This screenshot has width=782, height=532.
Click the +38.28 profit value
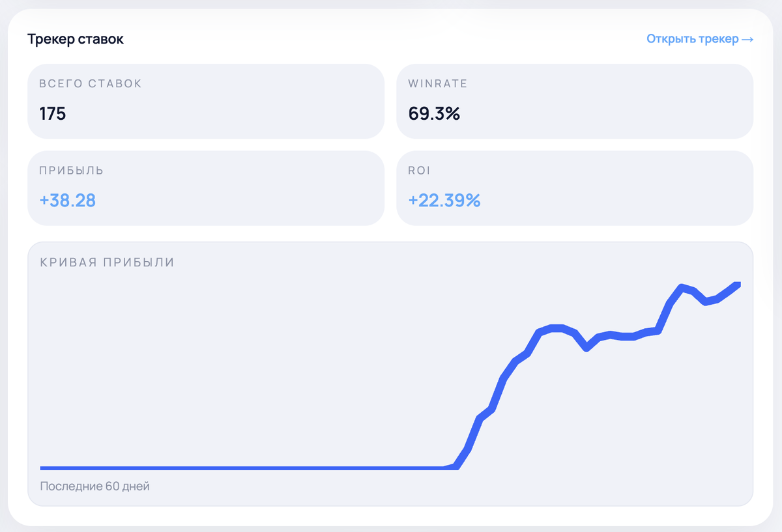click(66, 201)
